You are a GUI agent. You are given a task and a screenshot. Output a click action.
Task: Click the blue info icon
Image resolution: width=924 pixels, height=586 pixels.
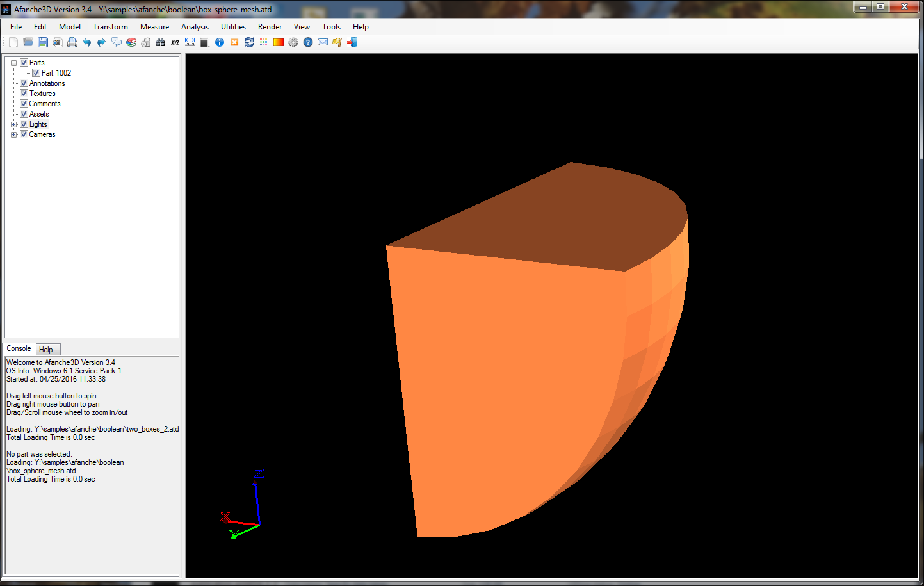[220, 42]
